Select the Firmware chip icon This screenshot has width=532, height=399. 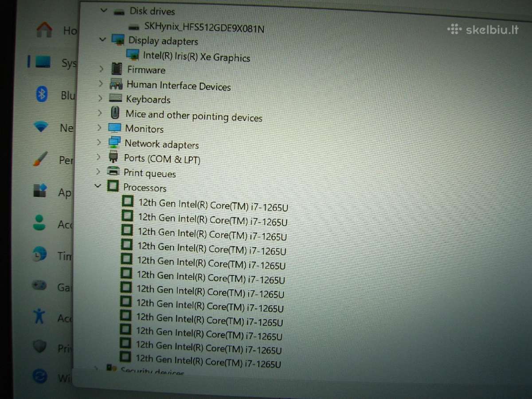coord(117,69)
